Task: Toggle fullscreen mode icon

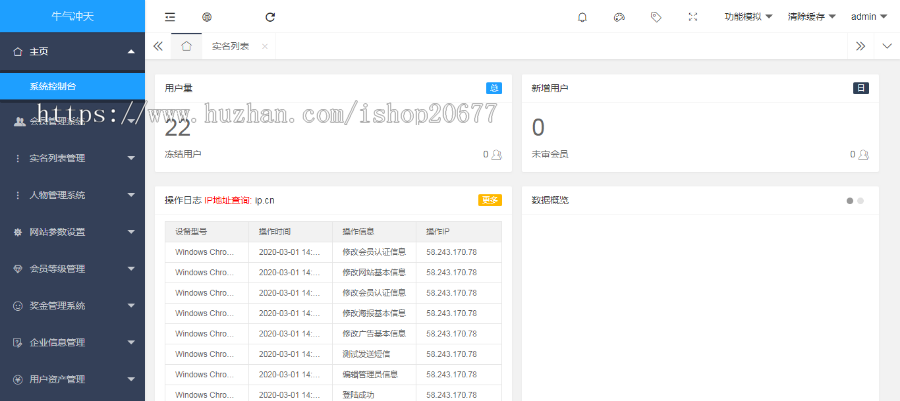Action: click(x=693, y=17)
